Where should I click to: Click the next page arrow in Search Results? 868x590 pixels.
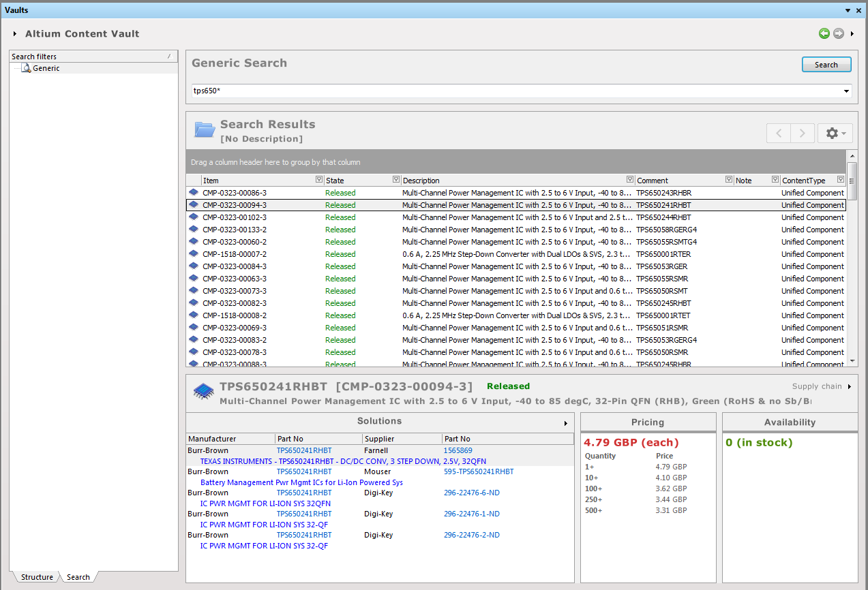click(x=803, y=133)
